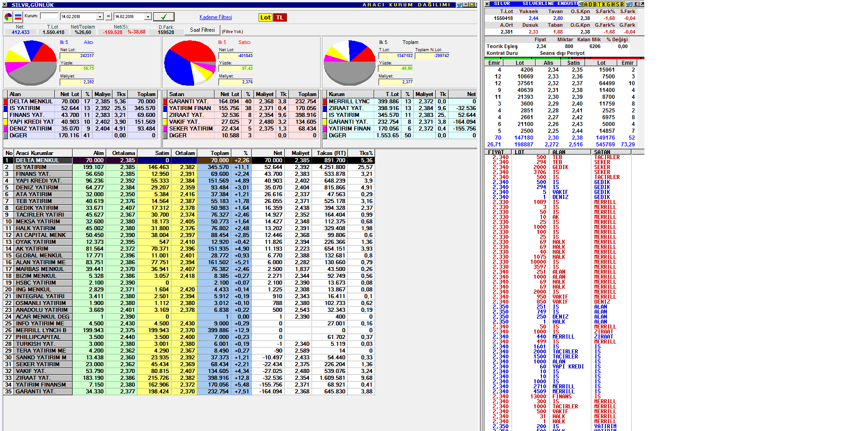Click the detach arrow icon in SILVR window

642,4
